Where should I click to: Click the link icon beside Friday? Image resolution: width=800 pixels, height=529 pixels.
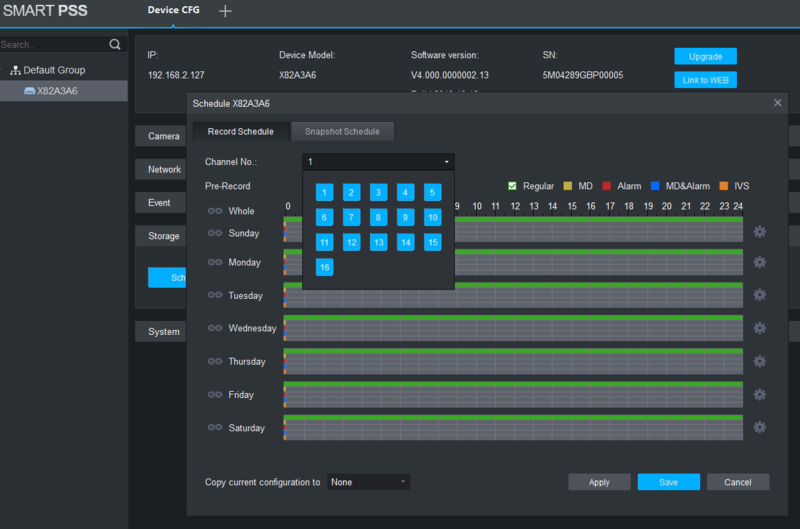215,394
